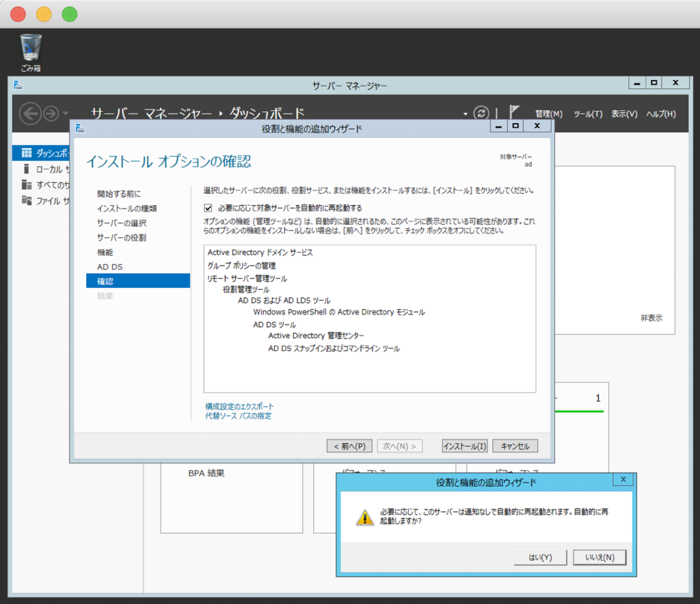Click the warning triangle icon in dialog

(365, 518)
